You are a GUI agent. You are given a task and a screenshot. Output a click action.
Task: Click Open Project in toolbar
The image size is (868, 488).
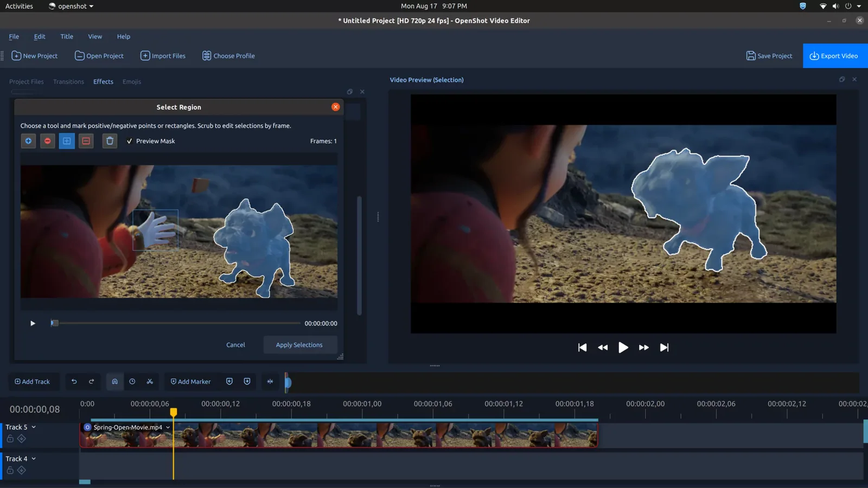pos(99,56)
